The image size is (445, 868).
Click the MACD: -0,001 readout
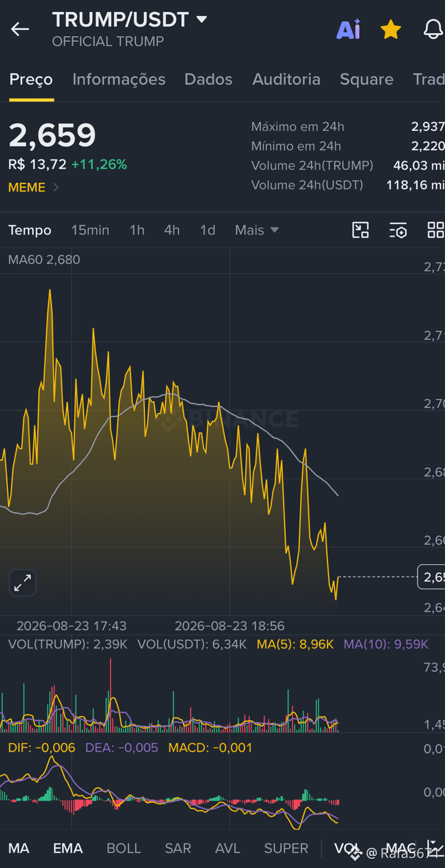(x=210, y=748)
